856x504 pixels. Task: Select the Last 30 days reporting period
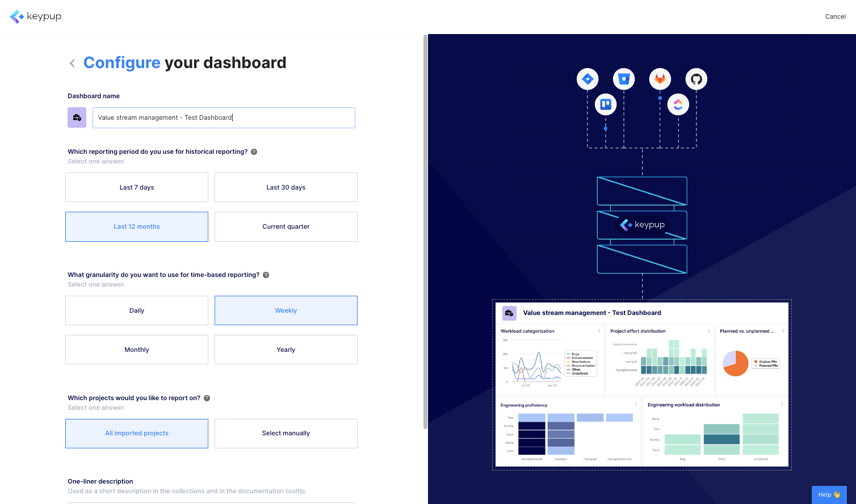tap(286, 187)
